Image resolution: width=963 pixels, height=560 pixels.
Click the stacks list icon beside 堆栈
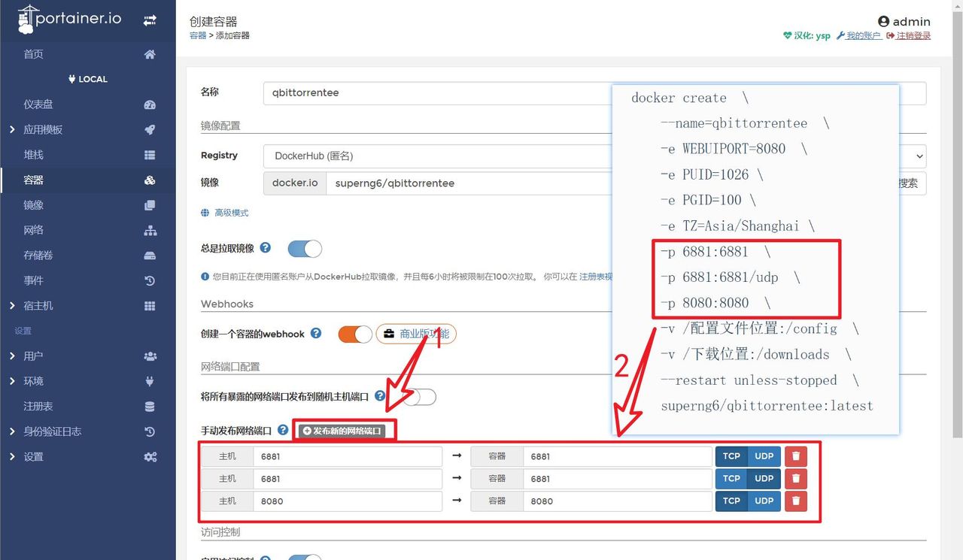[150, 155]
